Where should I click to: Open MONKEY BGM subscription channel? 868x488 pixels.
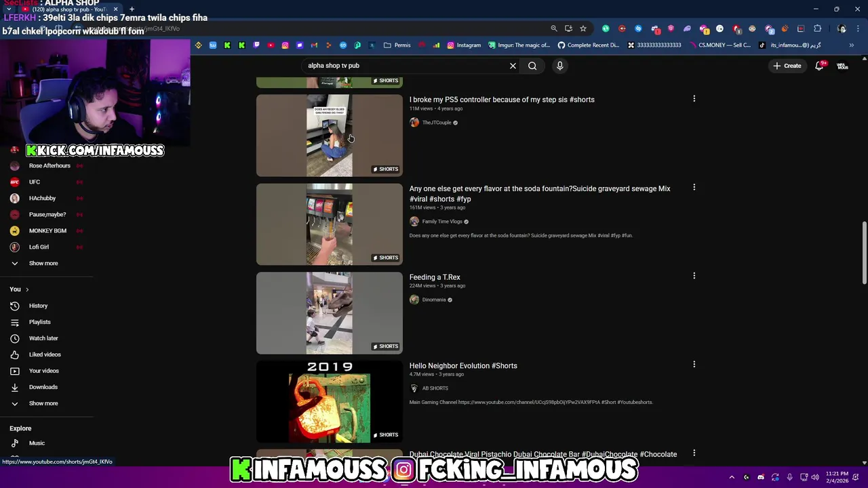coord(46,230)
